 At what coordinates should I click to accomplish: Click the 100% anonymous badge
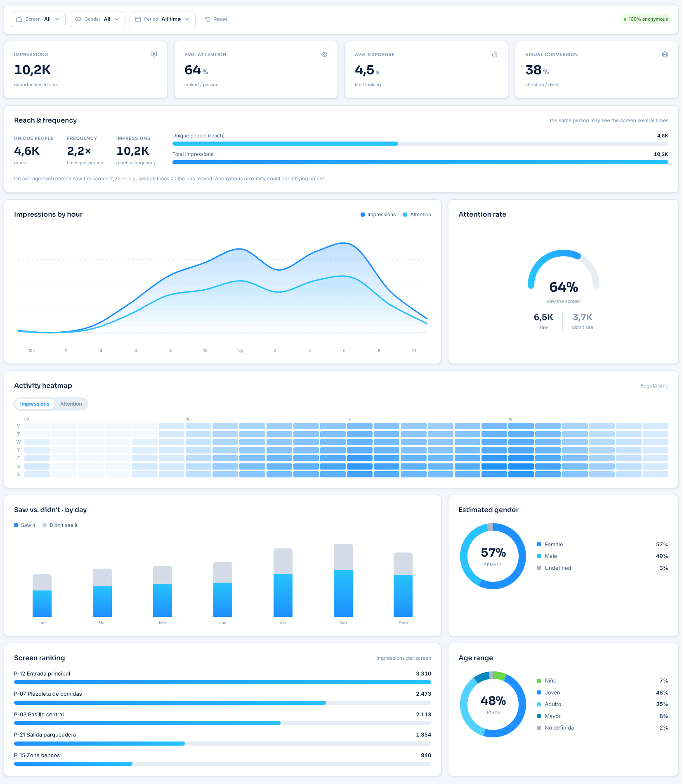tap(646, 19)
